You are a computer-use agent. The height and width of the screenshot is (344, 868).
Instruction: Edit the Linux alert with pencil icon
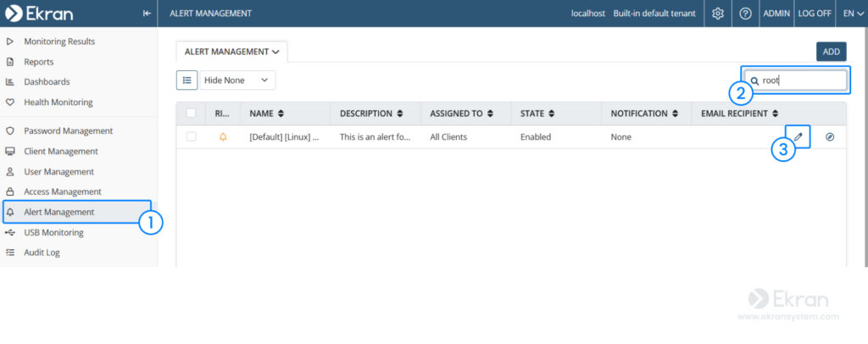click(798, 136)
